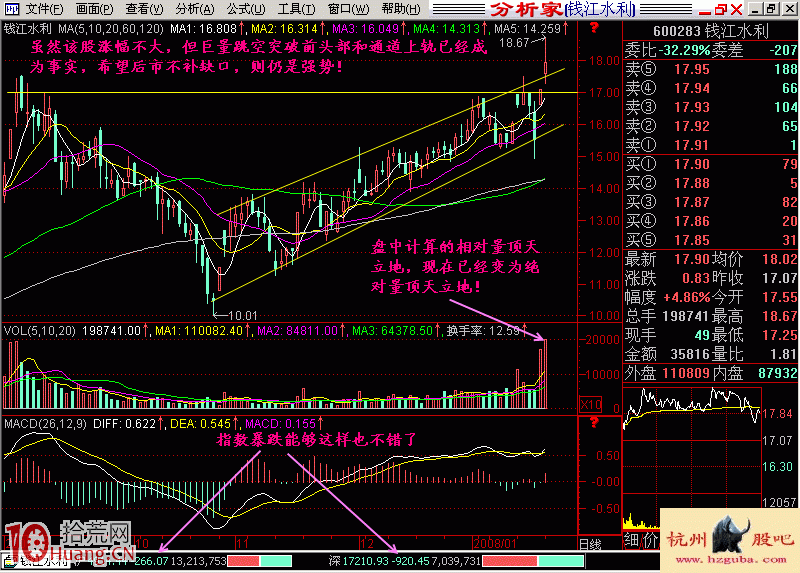
Task: Click the MA3: 16.049 value
Action: tap(365, 29)
